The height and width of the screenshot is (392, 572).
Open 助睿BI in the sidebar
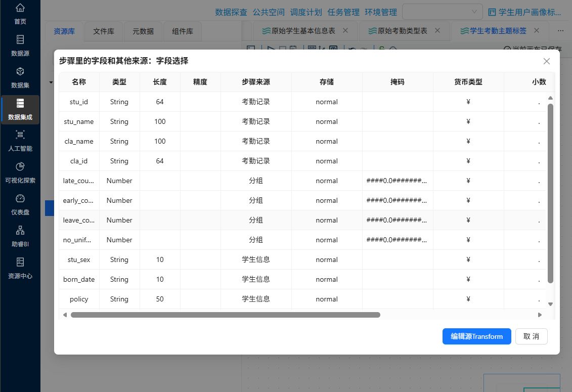[x=20, y=237]
